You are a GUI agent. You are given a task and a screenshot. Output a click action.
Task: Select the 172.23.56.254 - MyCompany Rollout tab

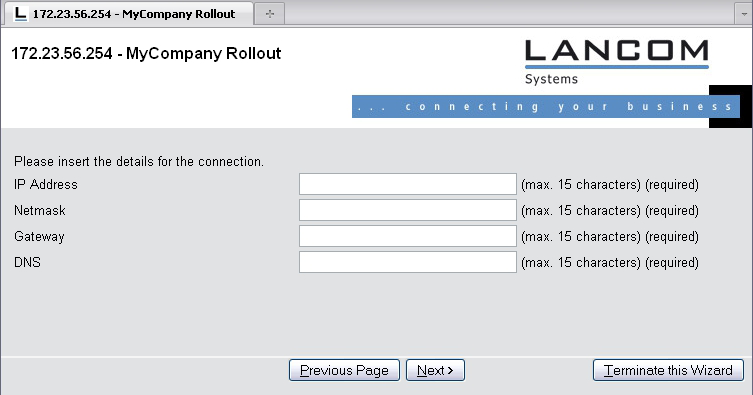tap(129, 13)
